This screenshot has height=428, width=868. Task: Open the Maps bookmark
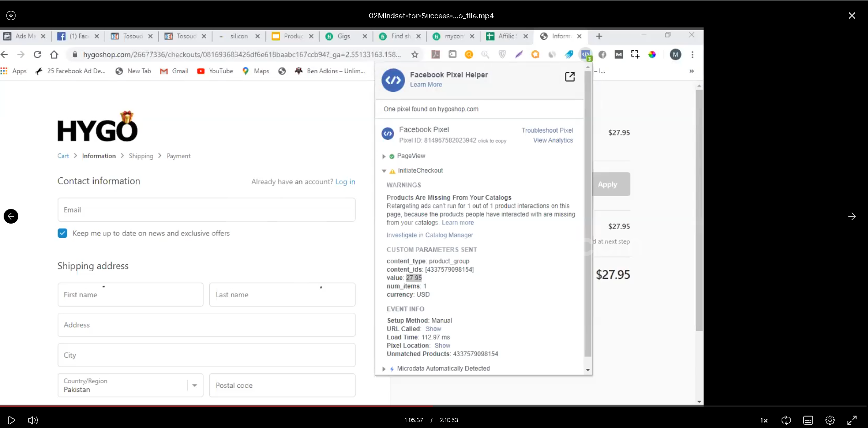point(256,71)
